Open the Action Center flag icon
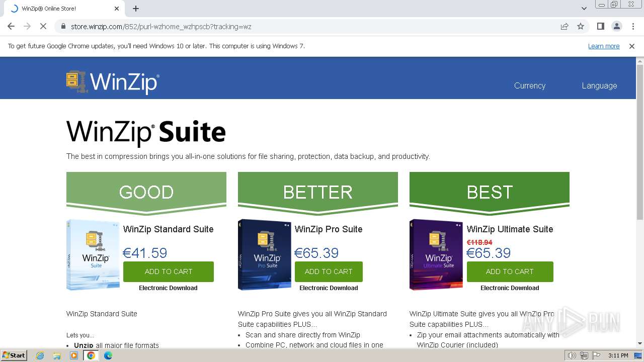The width and height of the screenshot is (644, 362). [x=596, y=355]
